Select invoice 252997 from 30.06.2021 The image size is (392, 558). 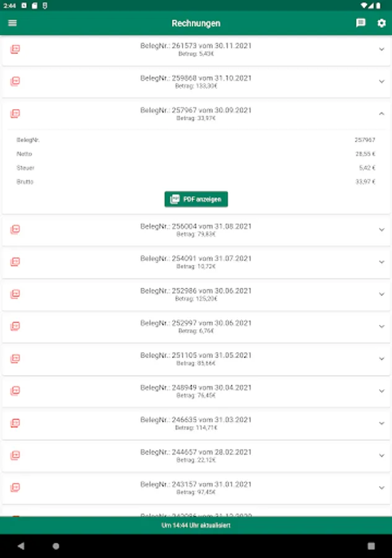pos(196,326)
